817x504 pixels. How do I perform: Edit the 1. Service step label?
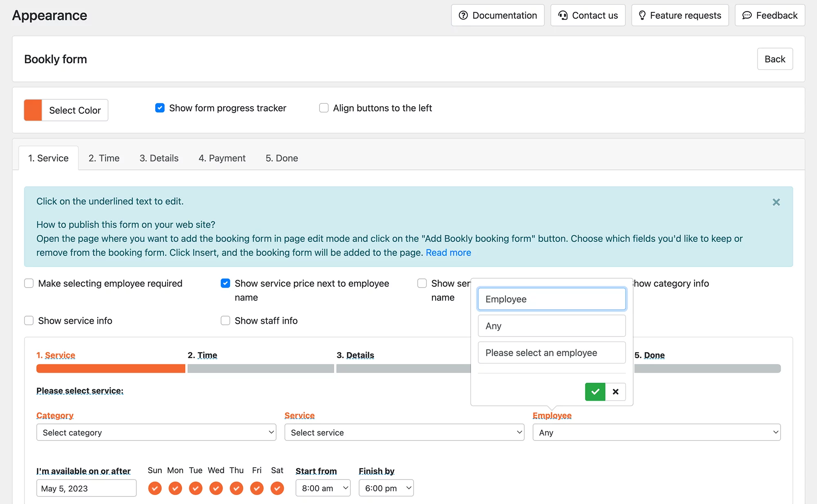click(x=60, y=355)
